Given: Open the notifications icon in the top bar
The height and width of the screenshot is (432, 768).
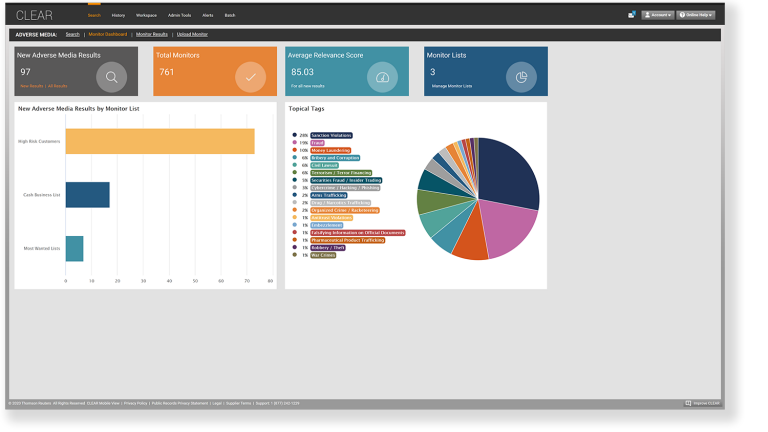Looking at the screenshot, I should click(631, 15).
